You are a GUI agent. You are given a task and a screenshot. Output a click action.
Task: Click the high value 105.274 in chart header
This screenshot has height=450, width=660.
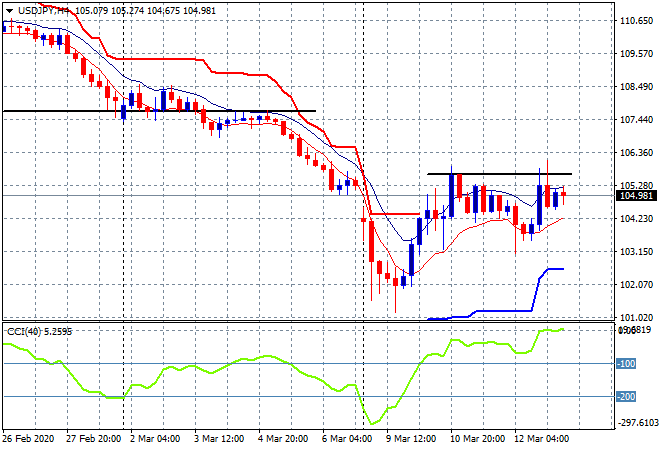click(x=128, y=11)
